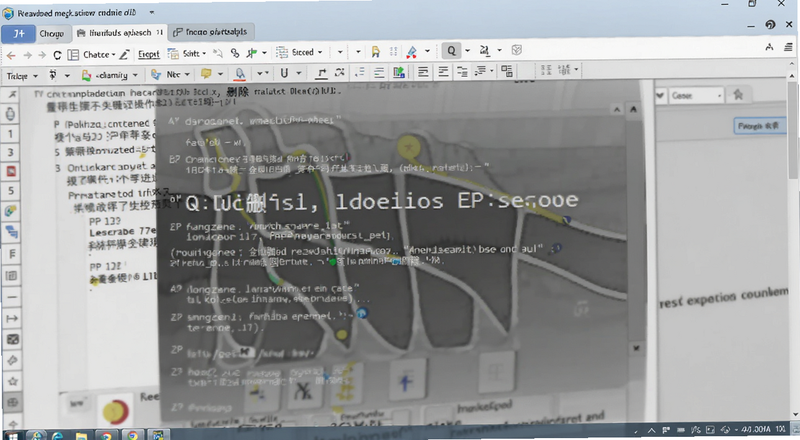Screen dimensions: 800x440
Task: Click the Exopt link in the toolbar
Action: coord(149,54)
